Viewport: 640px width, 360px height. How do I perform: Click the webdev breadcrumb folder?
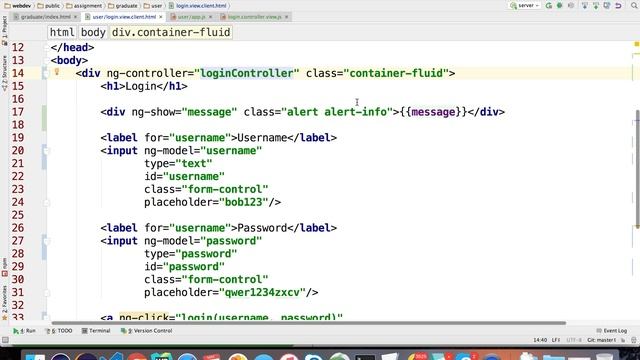click(18, 6)
